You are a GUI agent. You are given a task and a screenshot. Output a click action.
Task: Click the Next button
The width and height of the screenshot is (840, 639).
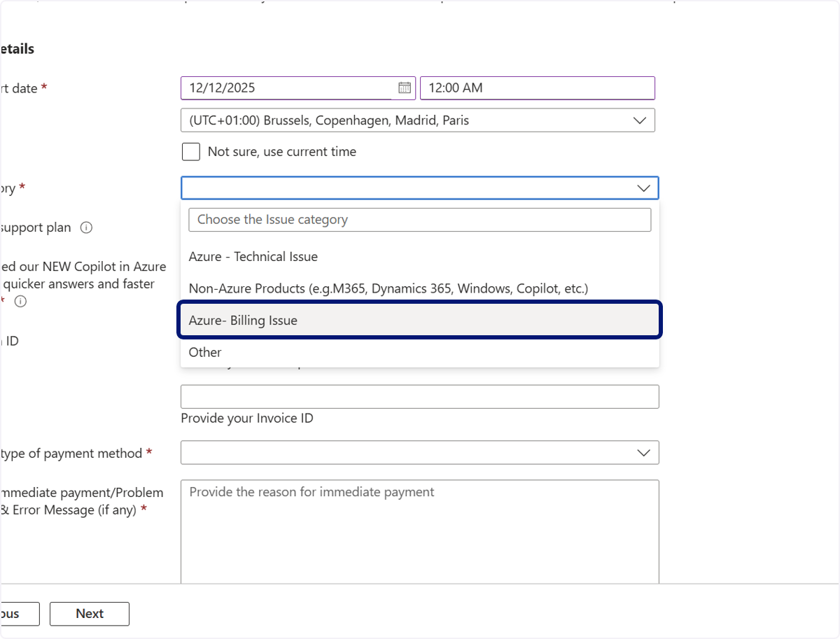[90, 614]
